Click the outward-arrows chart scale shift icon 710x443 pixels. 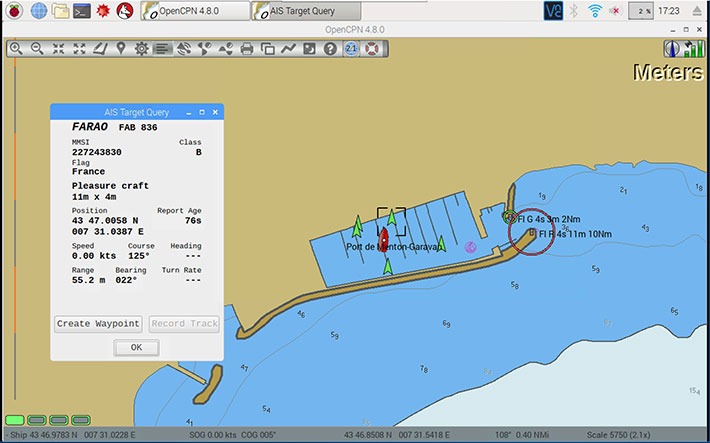pos(79,48)
